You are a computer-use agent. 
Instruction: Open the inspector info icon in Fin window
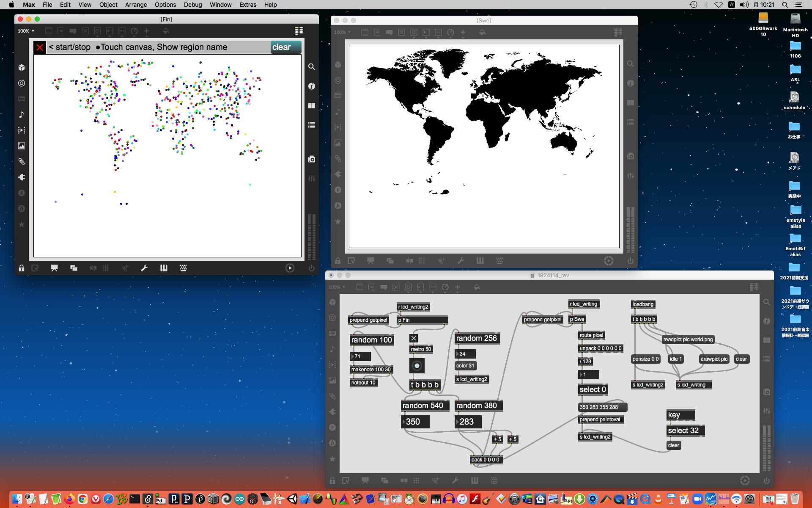point(312,86)
